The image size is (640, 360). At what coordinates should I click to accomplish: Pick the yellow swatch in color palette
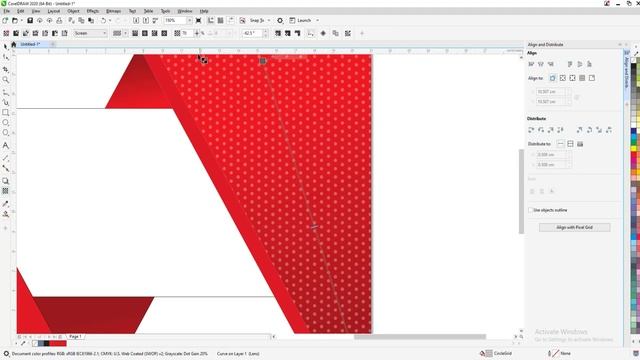coord(633,149)
